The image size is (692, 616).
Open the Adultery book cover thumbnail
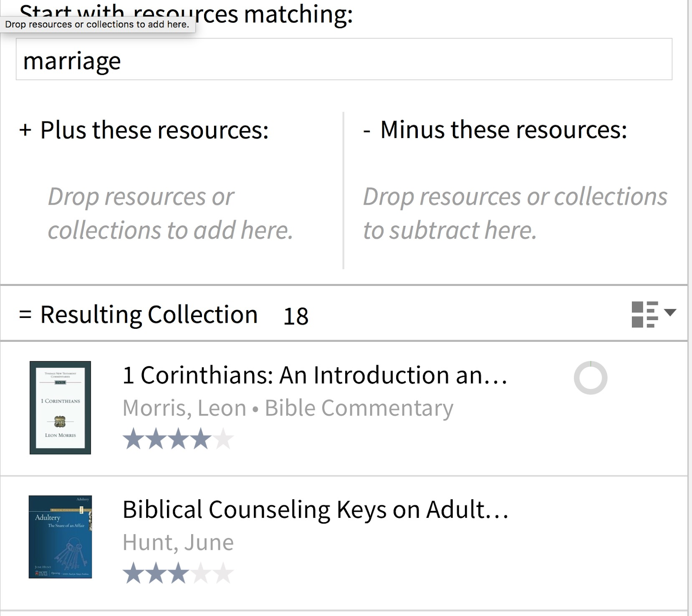[x=60, y=537]
